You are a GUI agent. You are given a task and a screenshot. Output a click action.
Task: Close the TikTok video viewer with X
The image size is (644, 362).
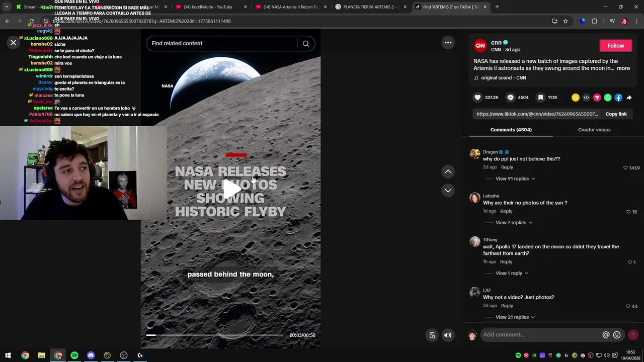pos(14,43)
